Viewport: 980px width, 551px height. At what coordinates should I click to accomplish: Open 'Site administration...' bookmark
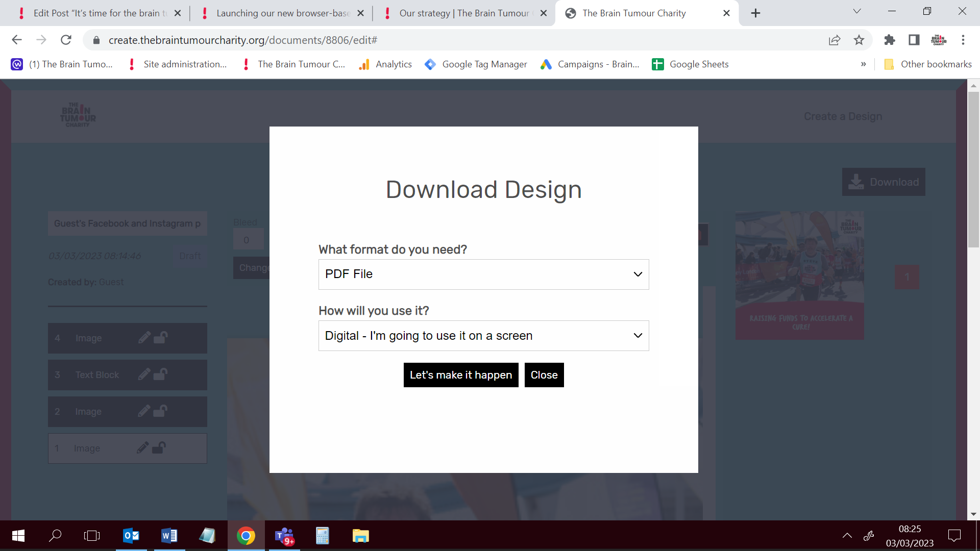click(178, 64)
